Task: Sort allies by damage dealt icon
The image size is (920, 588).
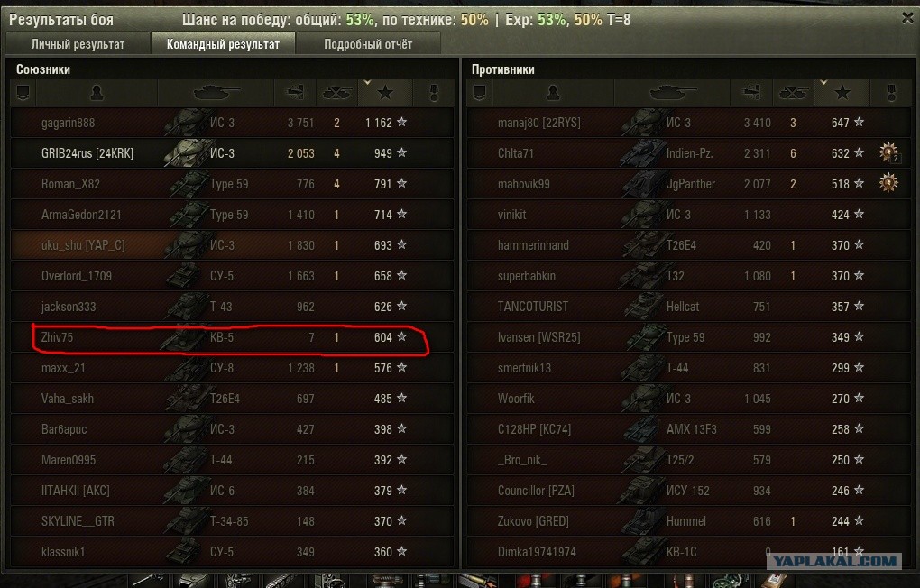Action: click(295, 92)
